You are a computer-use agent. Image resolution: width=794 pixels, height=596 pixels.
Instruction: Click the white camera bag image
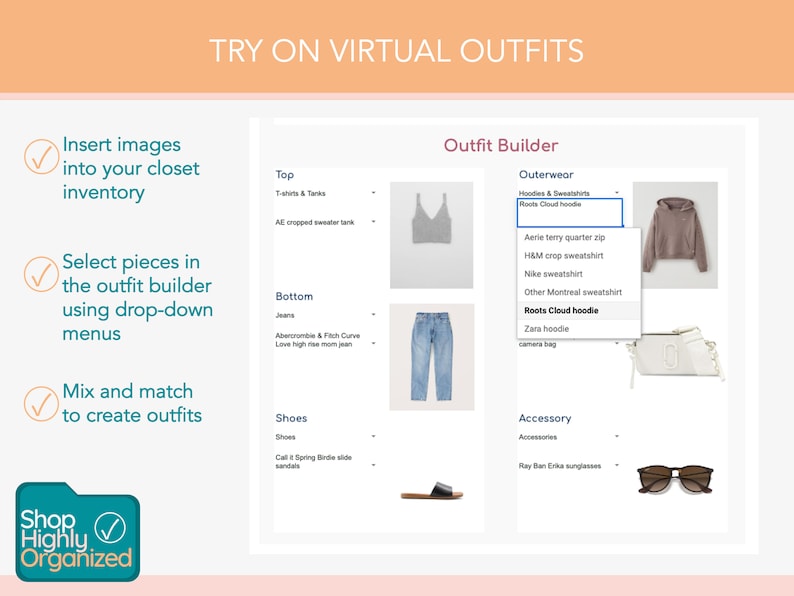point(675,356)
